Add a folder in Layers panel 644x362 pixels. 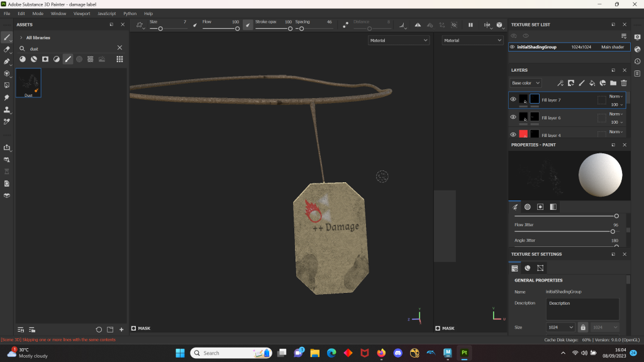613,83
